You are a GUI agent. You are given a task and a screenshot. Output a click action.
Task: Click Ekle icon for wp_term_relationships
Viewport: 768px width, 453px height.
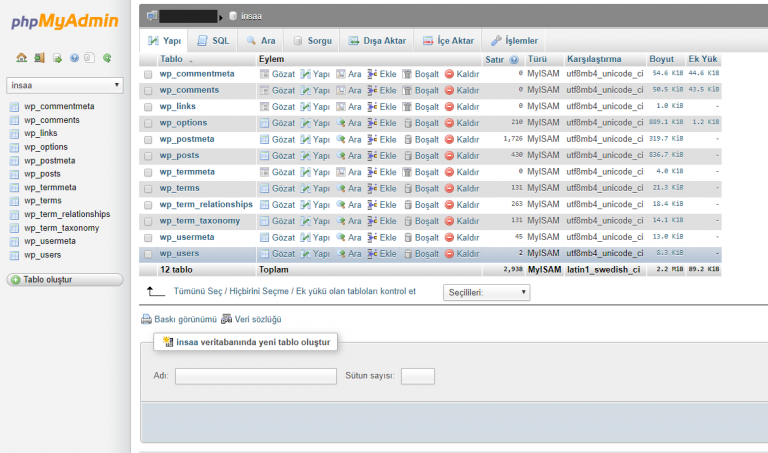[372, 205]
